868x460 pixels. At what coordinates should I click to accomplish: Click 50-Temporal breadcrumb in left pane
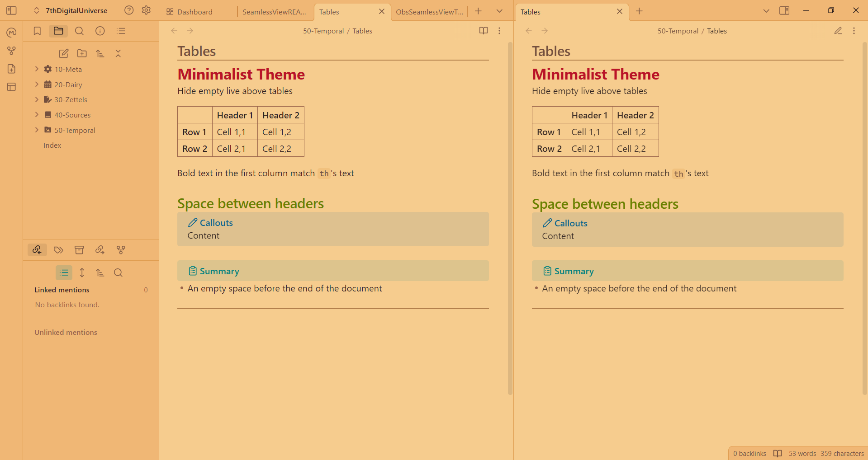(x=323, y=31)
